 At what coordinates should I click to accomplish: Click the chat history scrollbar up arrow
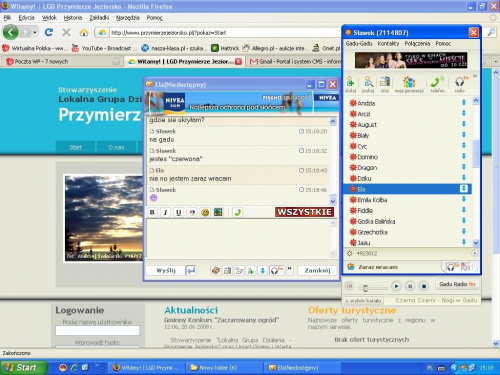point(333,122)
